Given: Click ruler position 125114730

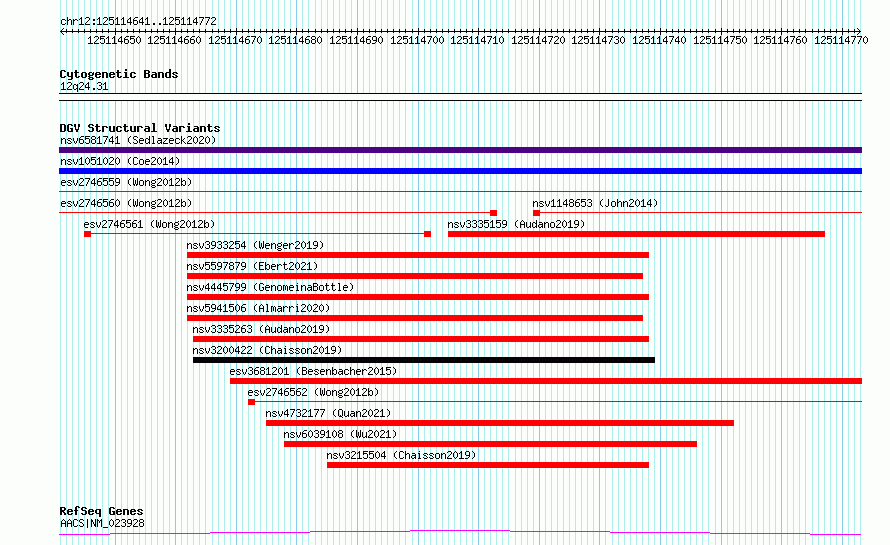Looking at the screenshot, I should tap(598, 40).
